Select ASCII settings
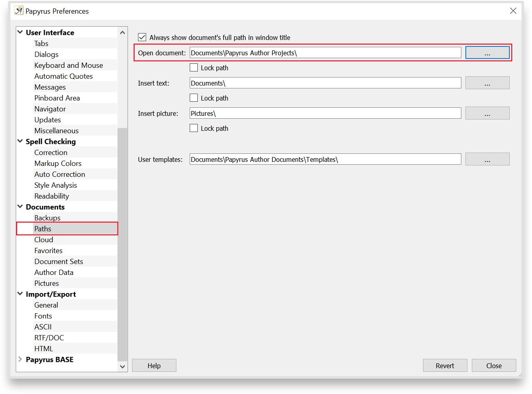Screen dimensions: 532x394 tap(43, 327)
